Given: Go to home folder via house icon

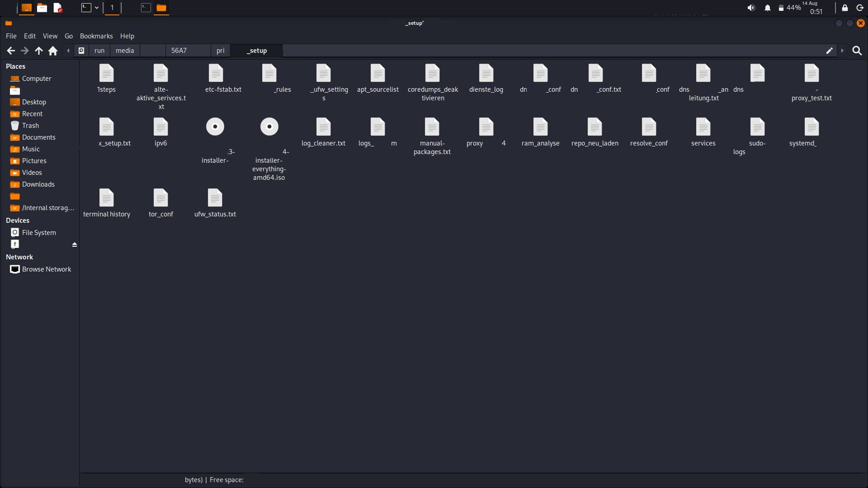Looking at the screenshot, I should pos(53,51).
